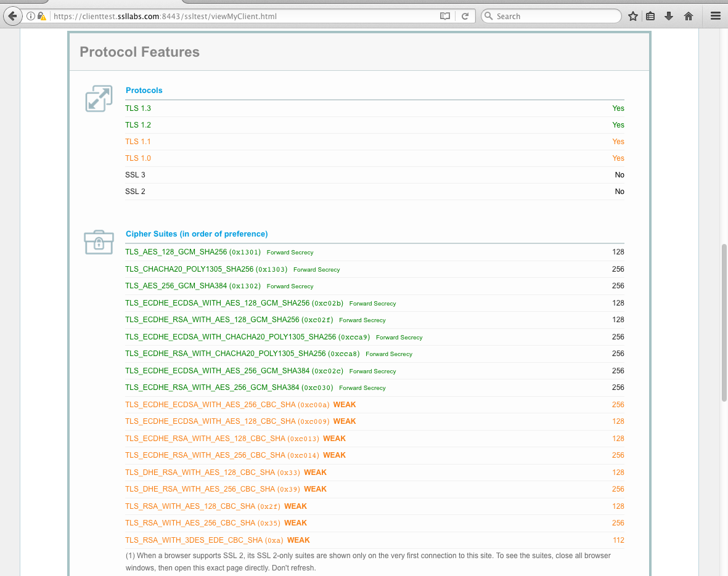Open the hamburger menu
The height and width of the screenshot is (576, 728).
tap(715, 16)
